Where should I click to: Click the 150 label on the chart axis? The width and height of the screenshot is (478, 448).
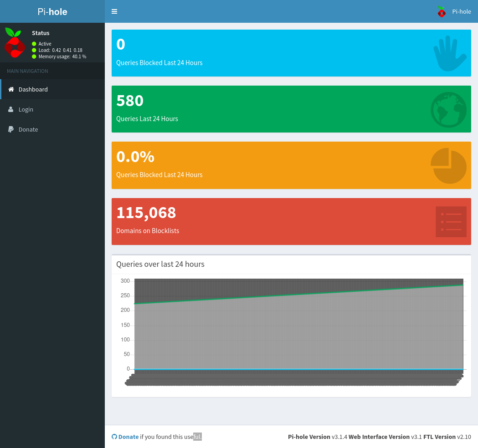(x=125, y=325)
